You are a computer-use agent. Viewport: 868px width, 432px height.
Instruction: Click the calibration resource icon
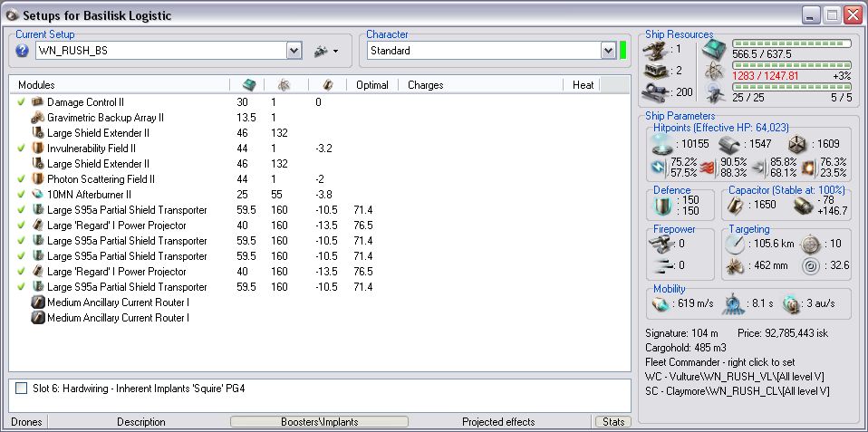pyautogui.click(x=657, y=92)
